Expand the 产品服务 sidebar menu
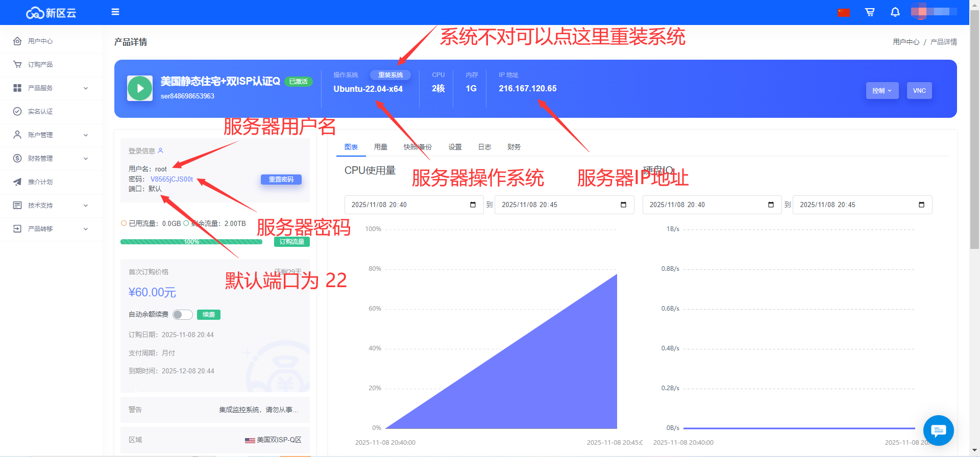The height and width of the screenshot is (457, 980). coord(51,88)
